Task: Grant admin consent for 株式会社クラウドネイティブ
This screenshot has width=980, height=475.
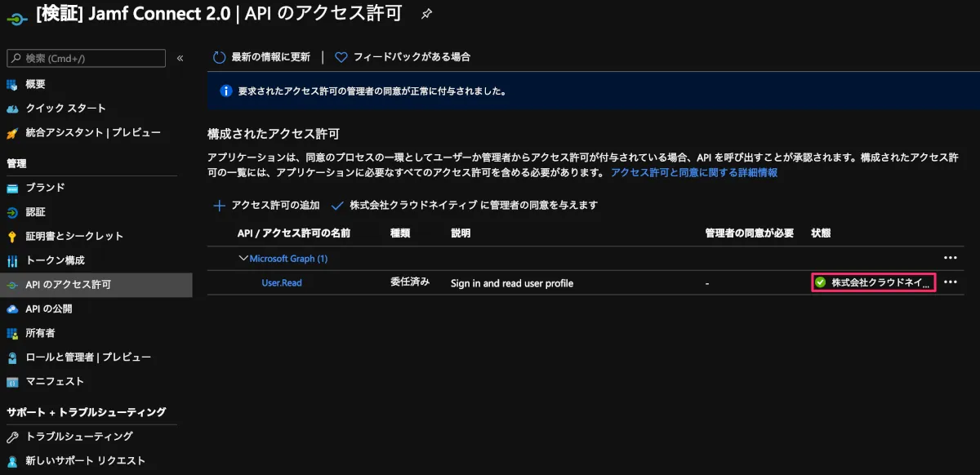Action: 465,206
